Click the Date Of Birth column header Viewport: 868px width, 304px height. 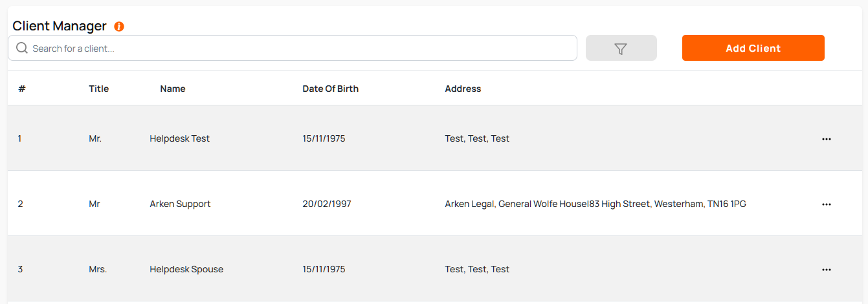(x=330, y=89)
